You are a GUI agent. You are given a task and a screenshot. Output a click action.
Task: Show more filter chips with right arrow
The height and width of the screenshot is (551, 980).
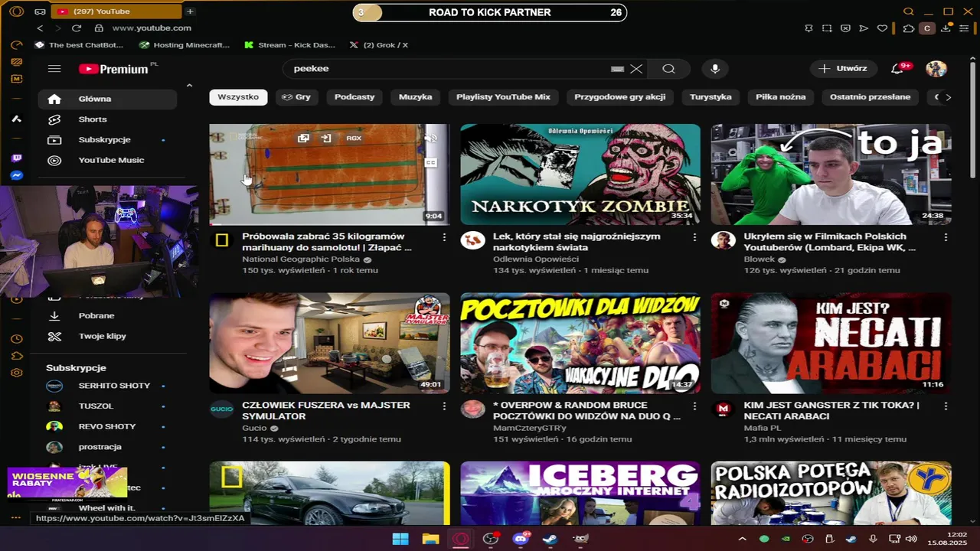948,97
